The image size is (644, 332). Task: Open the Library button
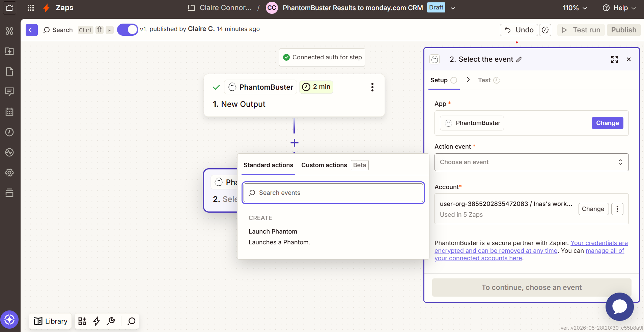pyautogui.click(x=51, y=321)
